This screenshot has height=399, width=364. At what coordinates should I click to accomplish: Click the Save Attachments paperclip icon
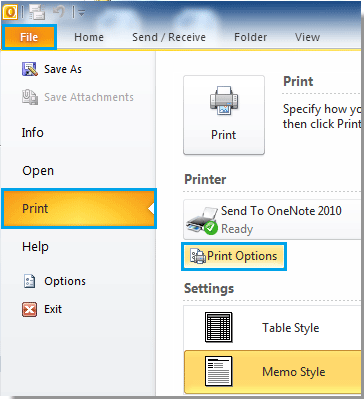pyautogui.click(x=30, y=97)
